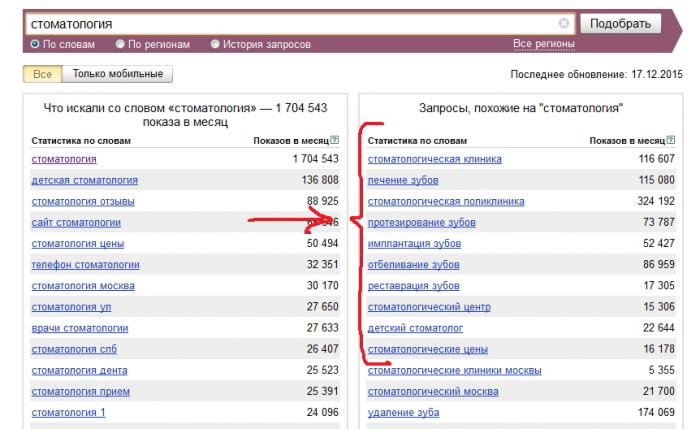Open the 'стоматологический центр' link

point(429,307)
